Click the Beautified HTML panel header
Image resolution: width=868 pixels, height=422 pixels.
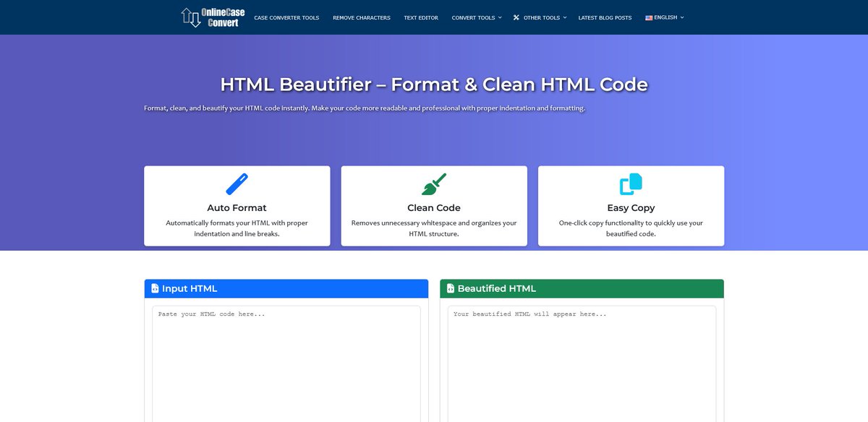tap(582, 288)
